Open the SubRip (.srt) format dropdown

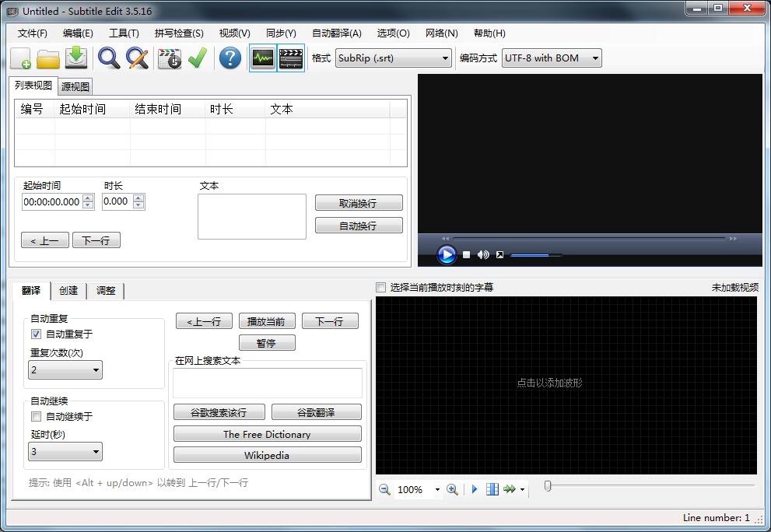click(445, 58)
